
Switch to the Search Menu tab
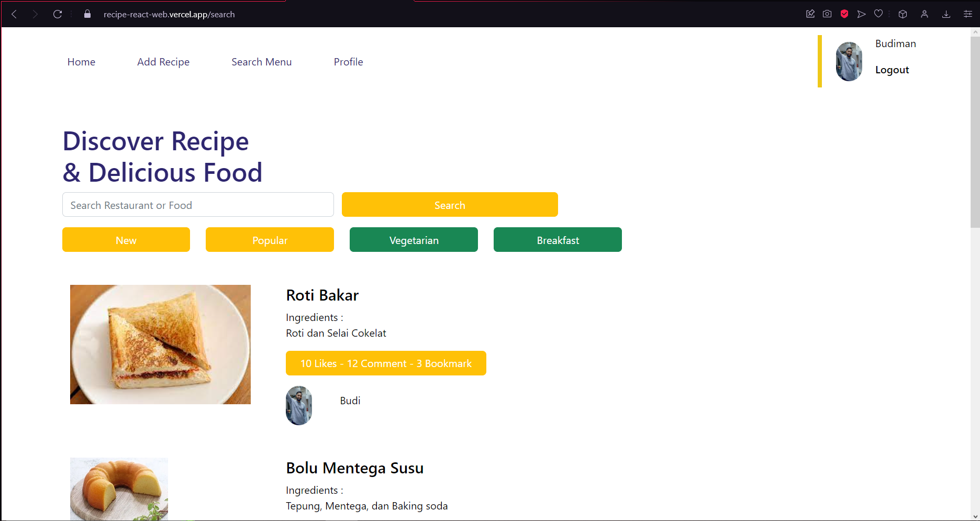point(261,62)
